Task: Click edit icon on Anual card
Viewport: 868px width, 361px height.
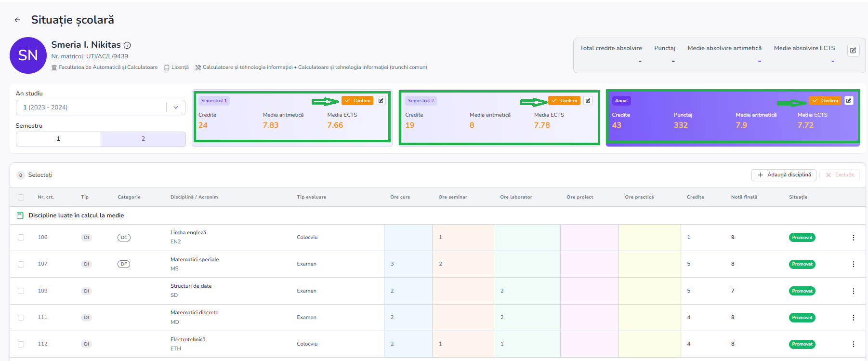Action: click(x=848, y=101)
